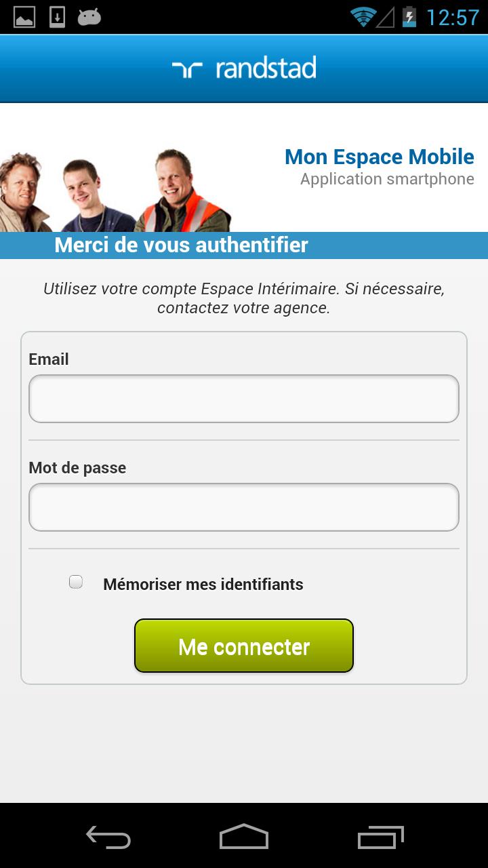488x868 pixels.
Task: Tap the Application smartphone subtitle
Action: pyautogui.click(x=388, y=179)
